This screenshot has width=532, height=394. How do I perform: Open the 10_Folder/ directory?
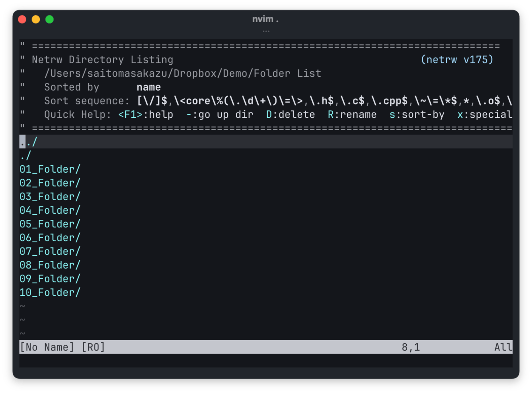click(x=50, y=292)
